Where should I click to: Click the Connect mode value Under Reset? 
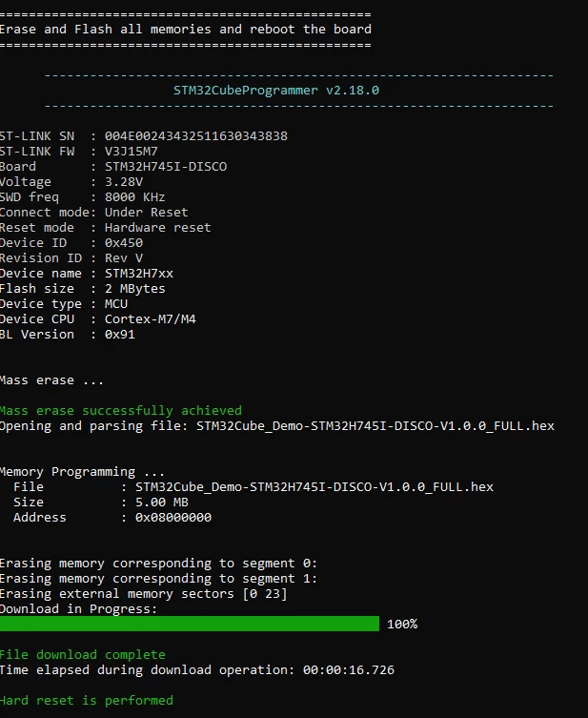point(147,212)
